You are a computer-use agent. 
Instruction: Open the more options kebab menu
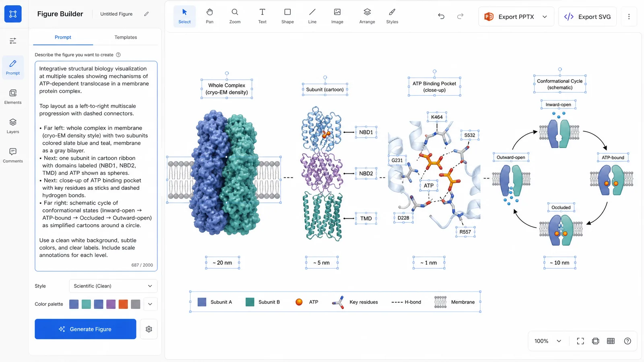[629, 16]
